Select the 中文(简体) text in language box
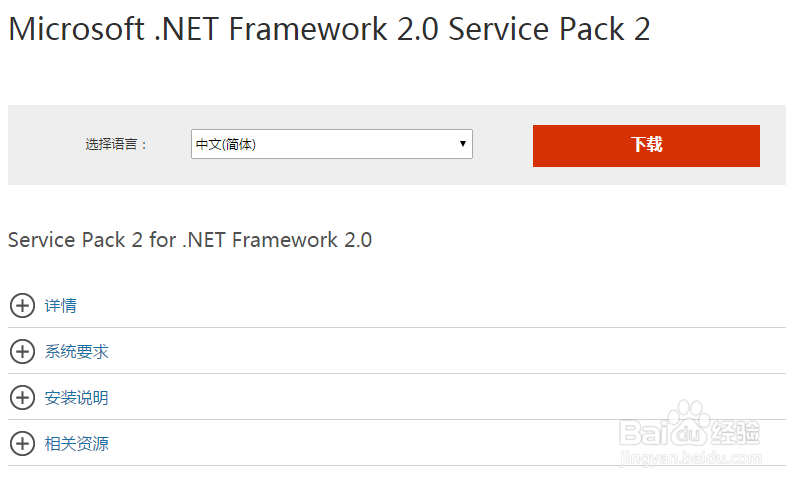 pyautogui.click(x=226, y=144)
